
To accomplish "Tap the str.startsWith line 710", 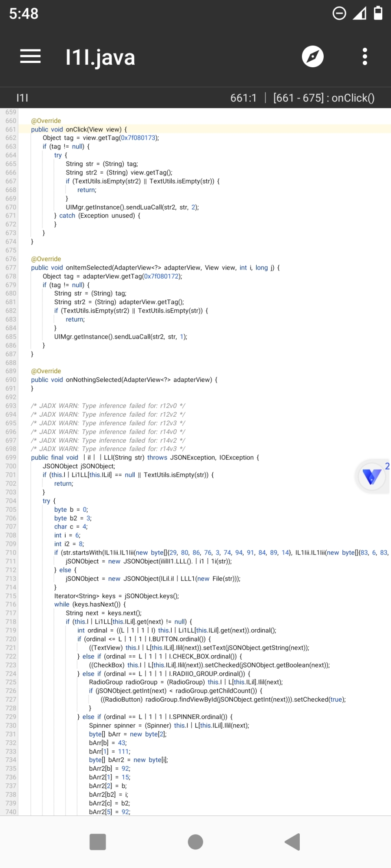I will [x=222, y=552].
